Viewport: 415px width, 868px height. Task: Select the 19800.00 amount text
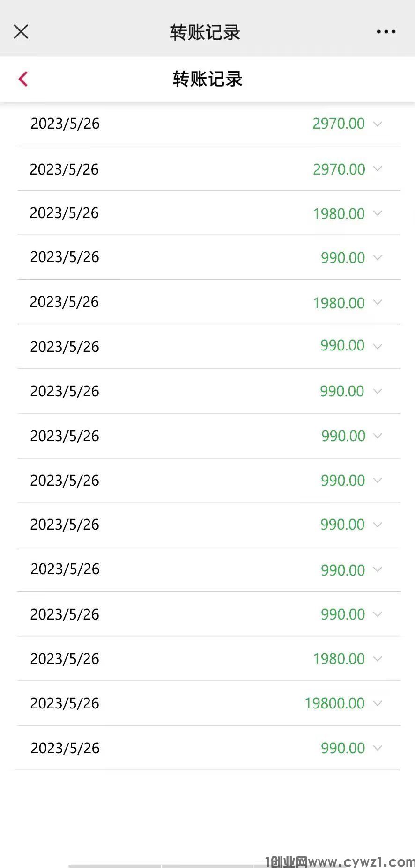coord(334,703)
